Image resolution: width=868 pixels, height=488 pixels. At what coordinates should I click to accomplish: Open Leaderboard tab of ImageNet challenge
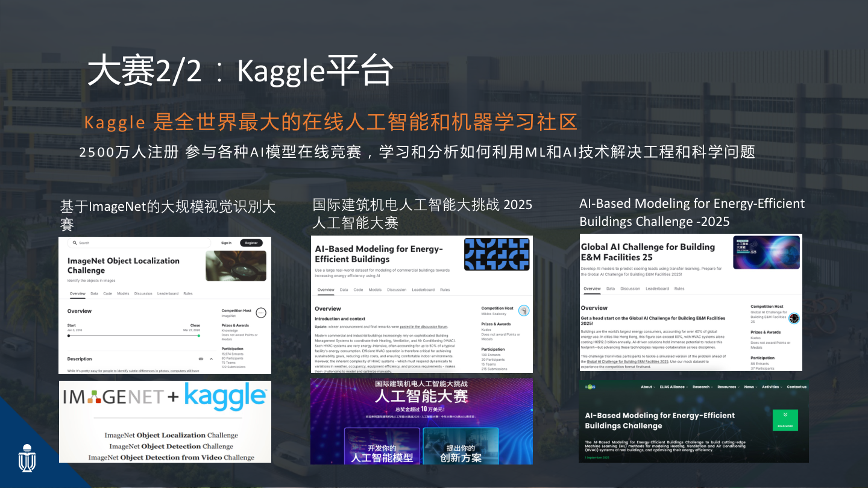(x=168, y=293)
